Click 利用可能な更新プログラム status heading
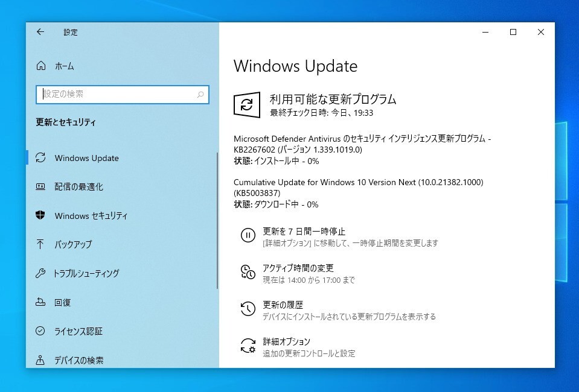 click(x=332, y=99)
